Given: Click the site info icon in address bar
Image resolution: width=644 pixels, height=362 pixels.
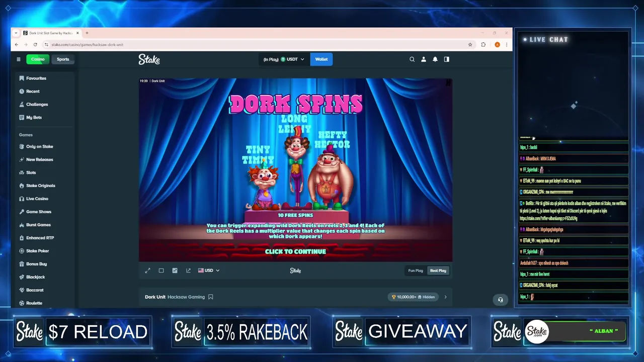Looking at the screenshot, I should [46, 45].
